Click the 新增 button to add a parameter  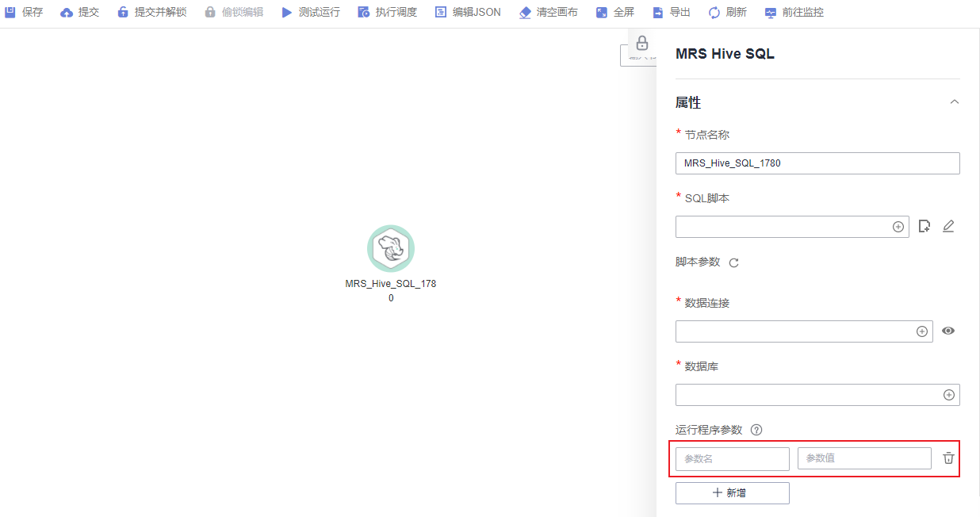732,492
